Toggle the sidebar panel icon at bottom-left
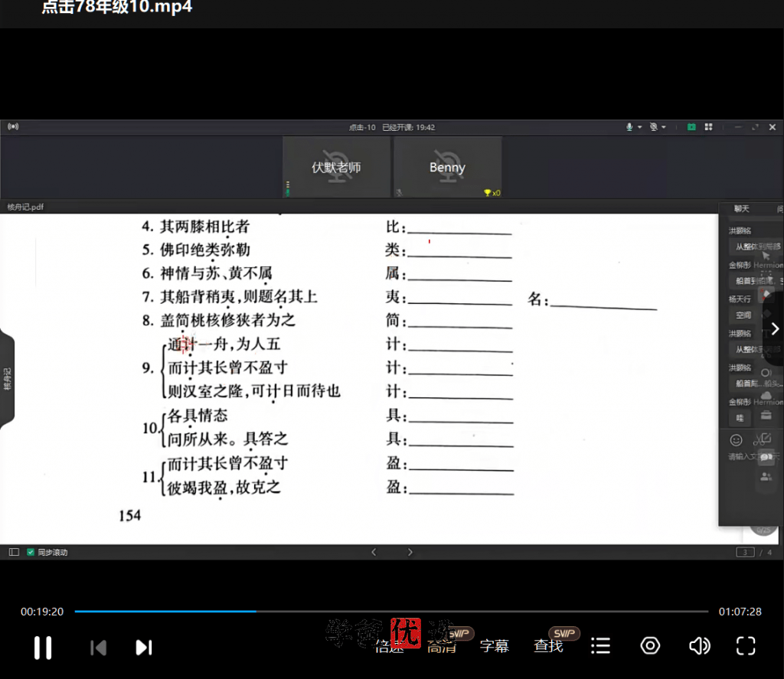Image resolution: width=784 pixels, height=679 pixels. pos(14,552)
